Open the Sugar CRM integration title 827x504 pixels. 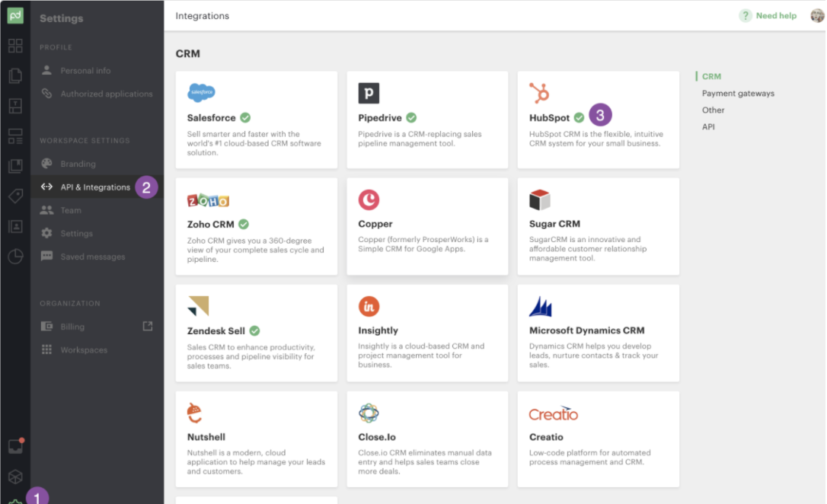(x=554, y=224)
